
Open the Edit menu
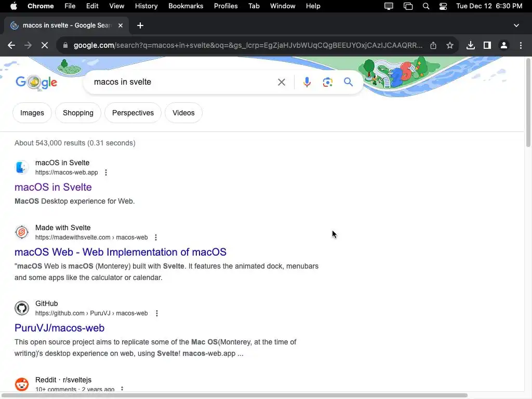point(92,6)
